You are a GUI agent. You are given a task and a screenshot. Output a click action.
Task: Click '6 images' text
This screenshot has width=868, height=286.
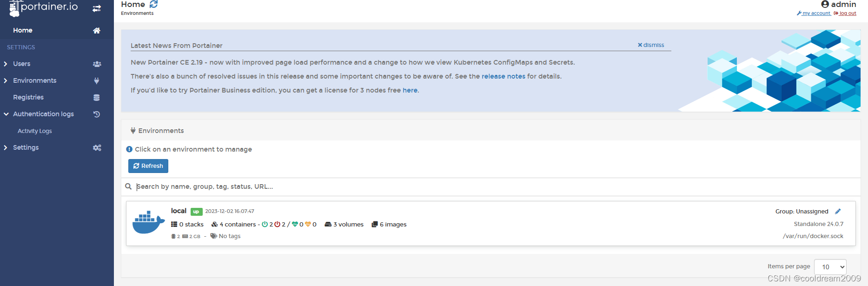point(393,224)
